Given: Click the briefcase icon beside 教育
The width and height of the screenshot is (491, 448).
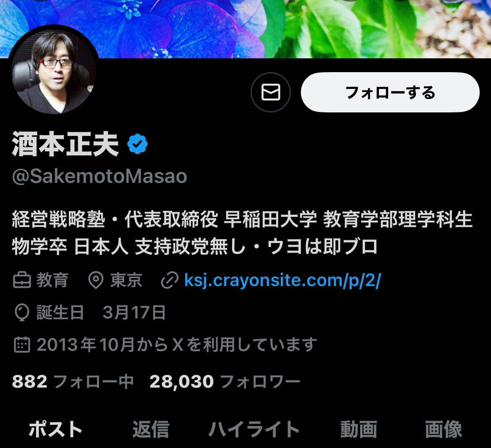Looking at the screenshot, I should click(22, 280).
